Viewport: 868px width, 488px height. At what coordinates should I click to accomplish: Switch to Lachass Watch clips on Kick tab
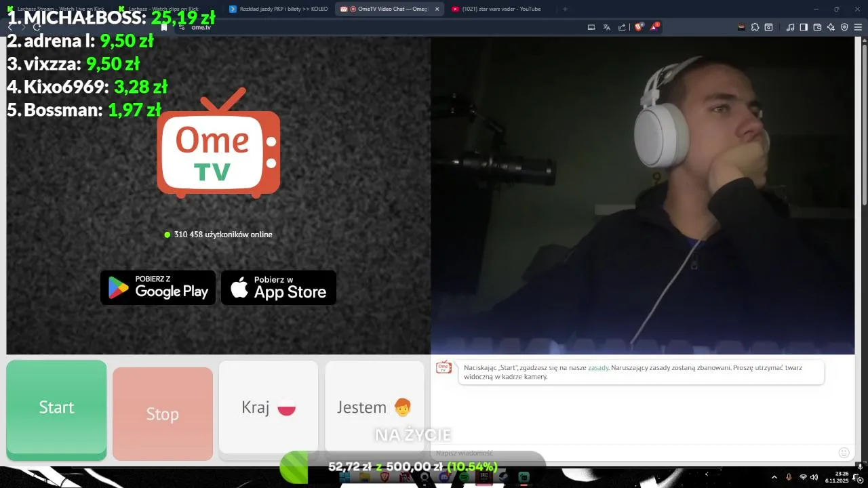click(x=166, y=9)
